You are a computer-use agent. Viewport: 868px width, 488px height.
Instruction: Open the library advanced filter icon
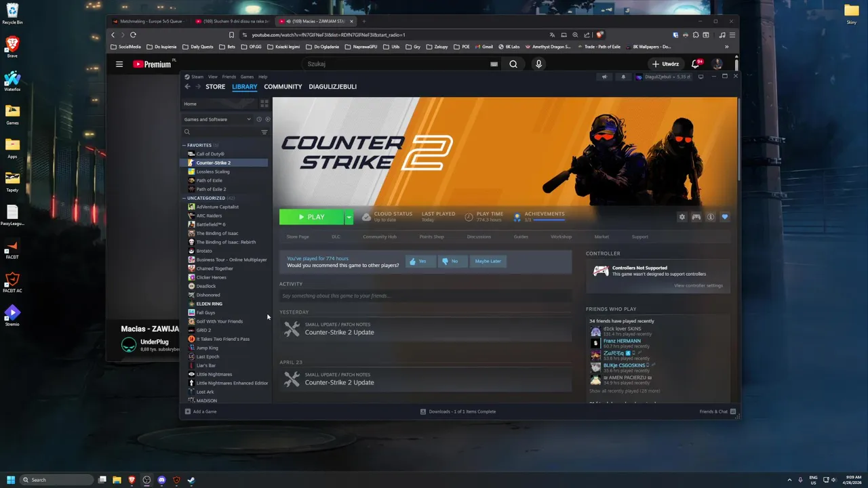[264, 132]
